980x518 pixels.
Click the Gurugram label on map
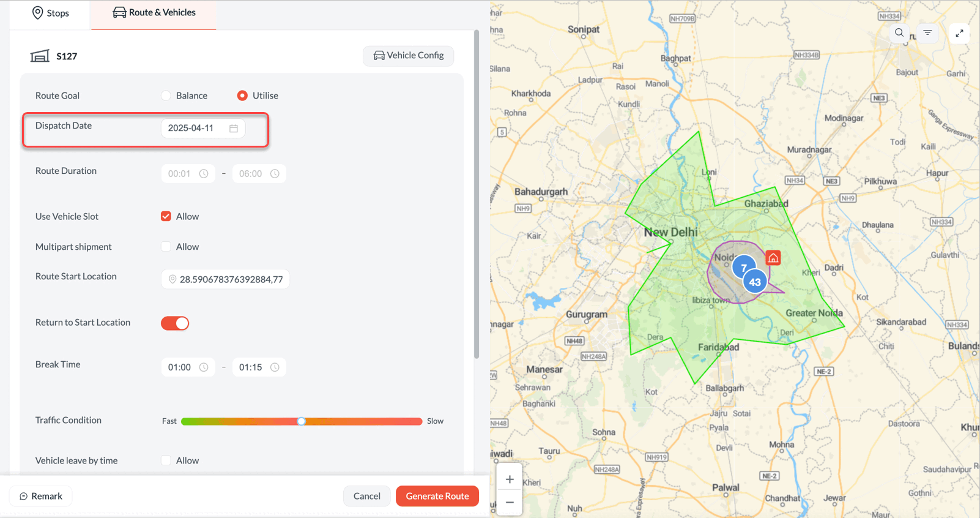point(587,315)
